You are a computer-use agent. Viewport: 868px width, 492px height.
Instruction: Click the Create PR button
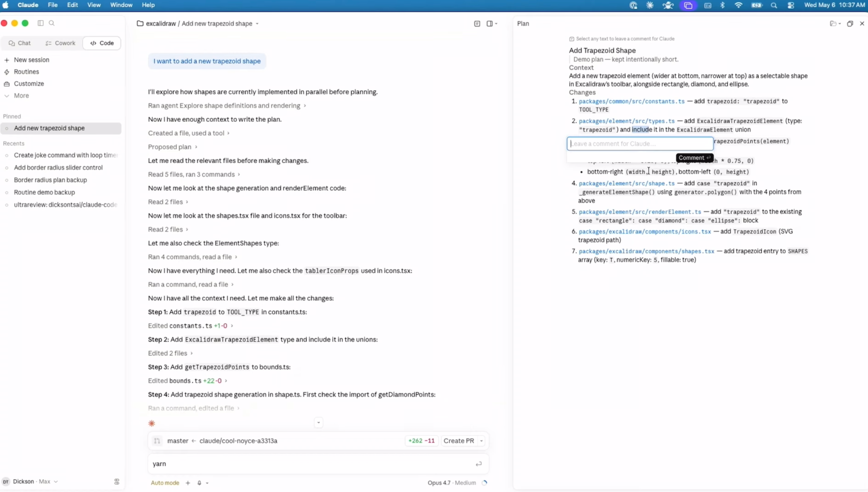point(459,441)
